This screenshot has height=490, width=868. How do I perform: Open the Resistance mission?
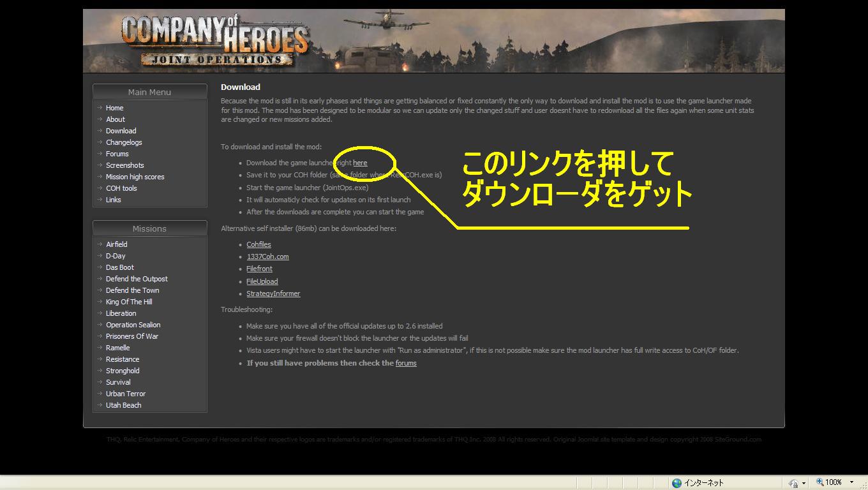pyautogui.click(x=123, y=359)
